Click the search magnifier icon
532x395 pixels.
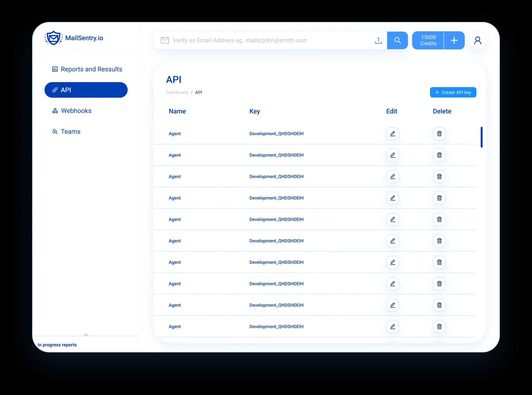[x=397, y=40]
